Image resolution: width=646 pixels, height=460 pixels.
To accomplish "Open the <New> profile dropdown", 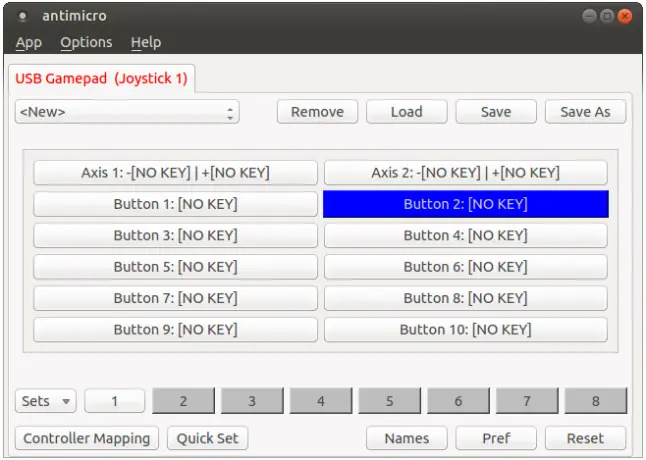I will tap(127, 112).
